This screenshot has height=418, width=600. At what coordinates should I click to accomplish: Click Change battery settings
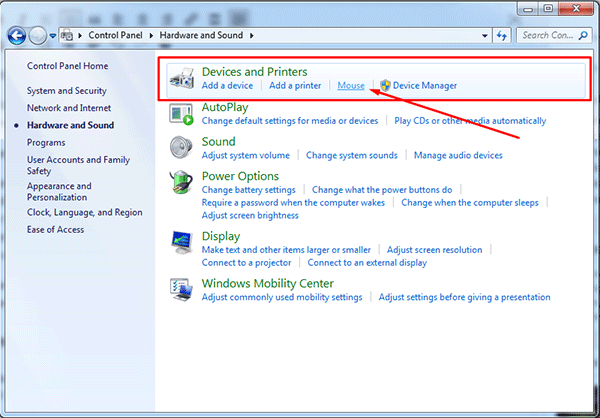click(249, 190)
